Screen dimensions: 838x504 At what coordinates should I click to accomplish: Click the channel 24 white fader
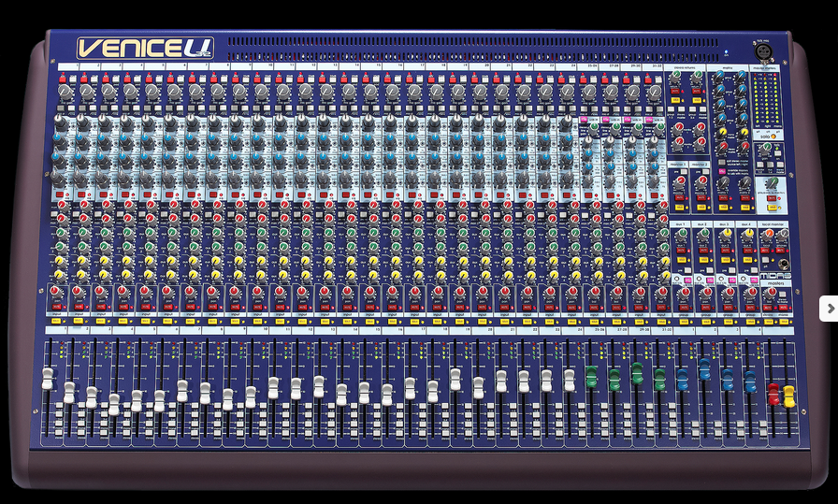pyautogui.click(x=570, y=380)
